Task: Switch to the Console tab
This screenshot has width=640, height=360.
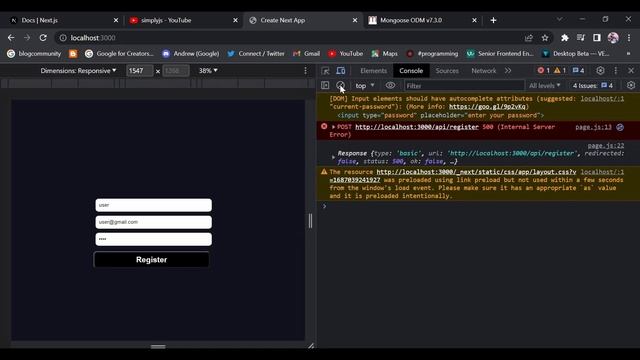Action: [411, 71]
